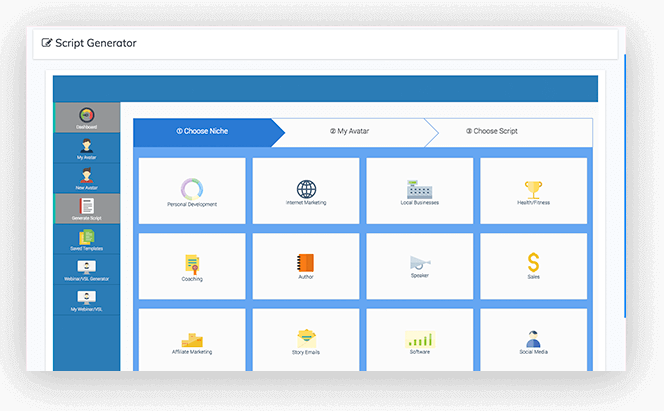This screenshot has width=664, height=411.
Task: Open the Webinar/VSL Generator sidebar item
Action: [86, 270]
